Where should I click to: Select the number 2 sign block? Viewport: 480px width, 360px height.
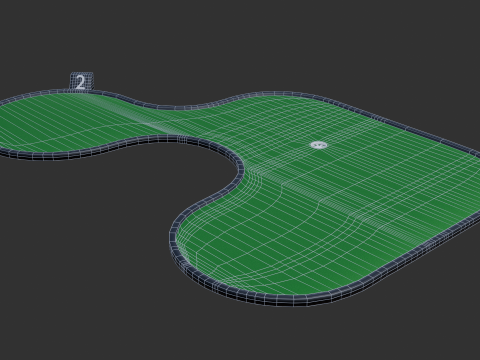coord(81,81)
